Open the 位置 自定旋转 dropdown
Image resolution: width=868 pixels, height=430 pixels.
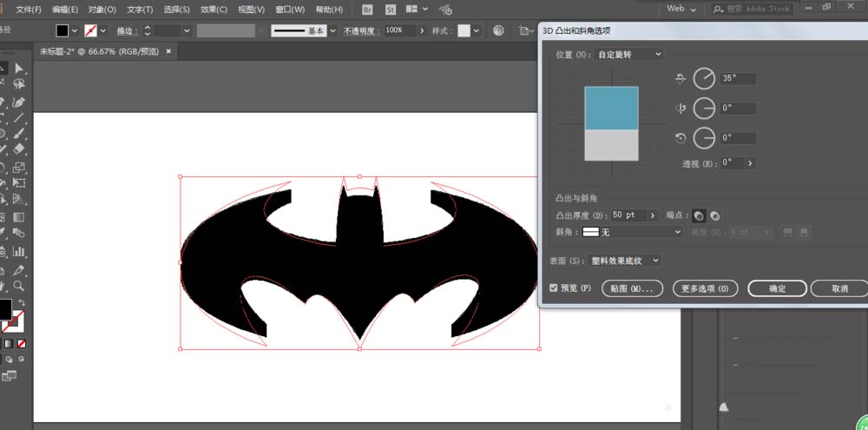coord(628,55)
